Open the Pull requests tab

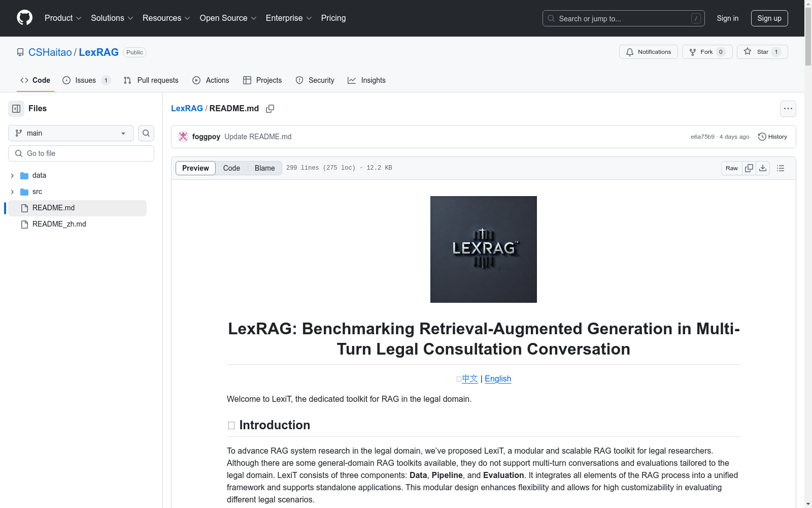point(151,80)
